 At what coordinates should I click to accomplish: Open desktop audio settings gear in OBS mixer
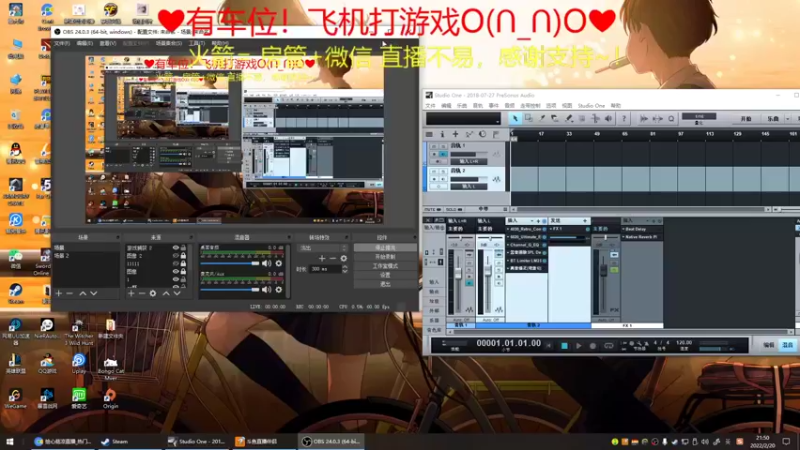pyautogui.click(x=279, y=263)
